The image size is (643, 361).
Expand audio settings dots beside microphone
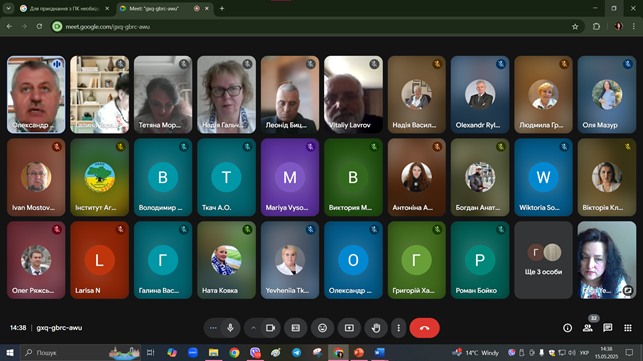[213, 328]
